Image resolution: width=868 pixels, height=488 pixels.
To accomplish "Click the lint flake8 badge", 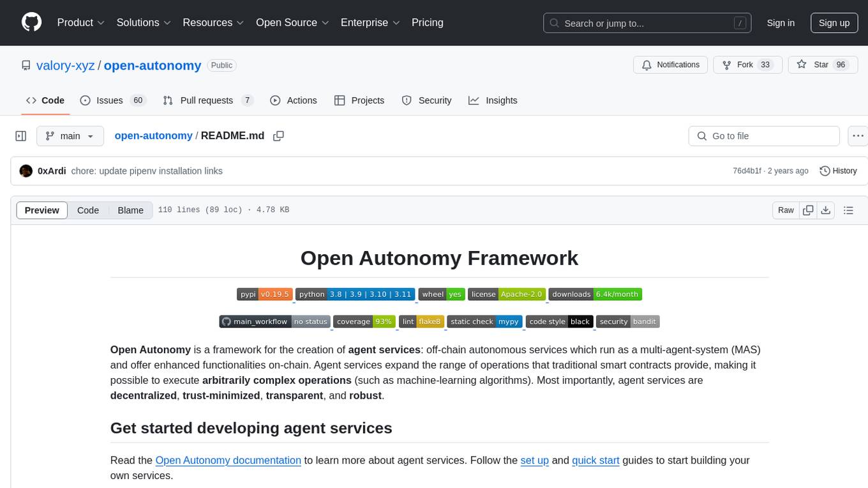I will 421,322.
